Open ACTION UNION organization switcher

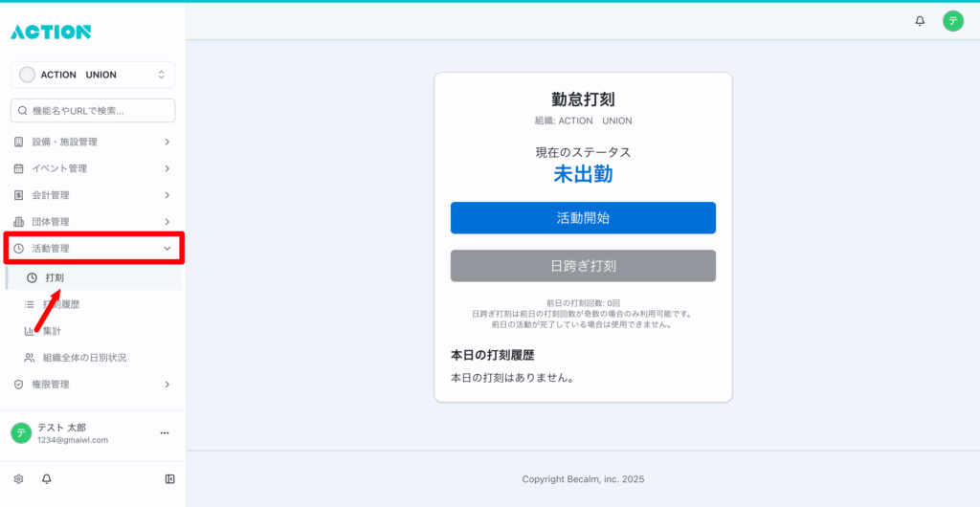tap(93, 75)
